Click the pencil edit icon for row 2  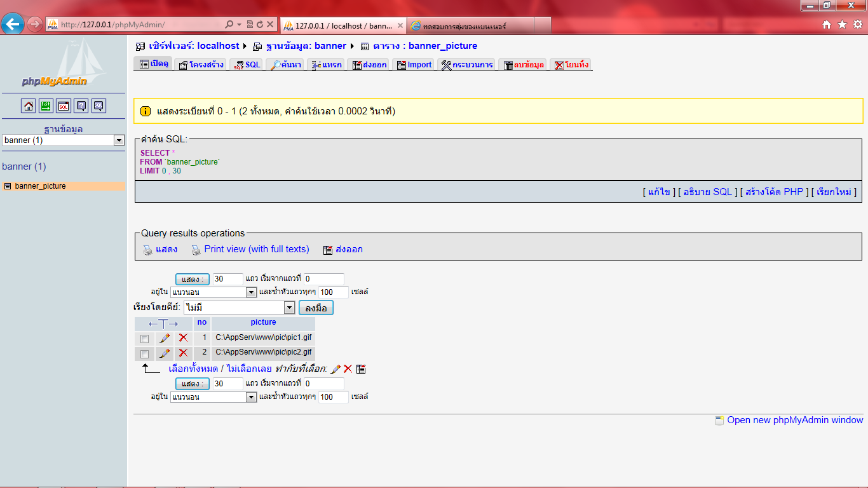(165, 353)
